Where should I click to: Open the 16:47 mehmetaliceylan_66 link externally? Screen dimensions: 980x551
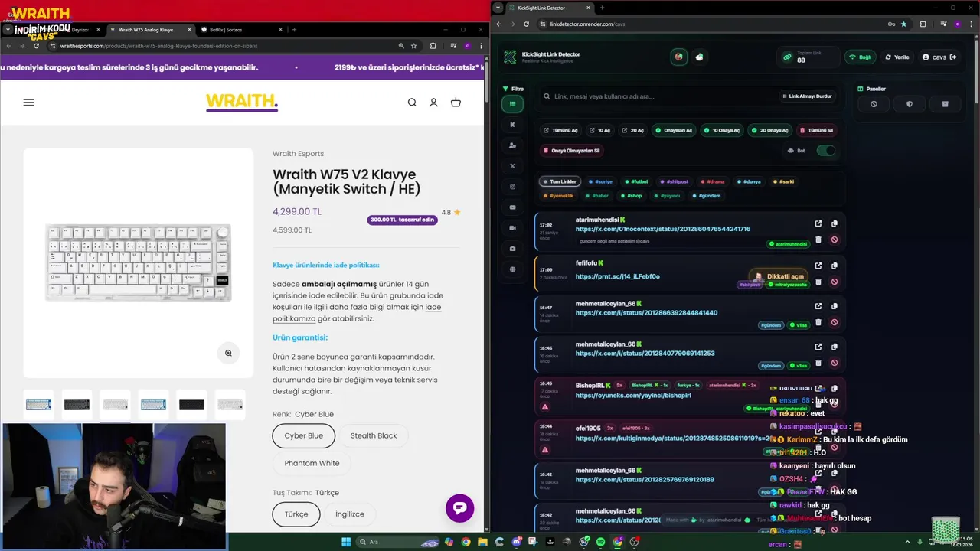click(x=818, y=308)
